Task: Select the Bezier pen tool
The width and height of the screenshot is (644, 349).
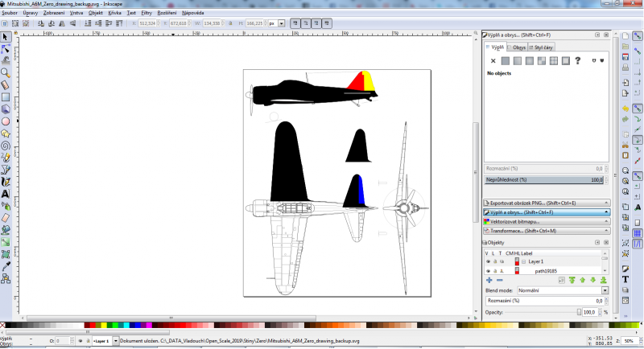Action: (x=6, y=170)
